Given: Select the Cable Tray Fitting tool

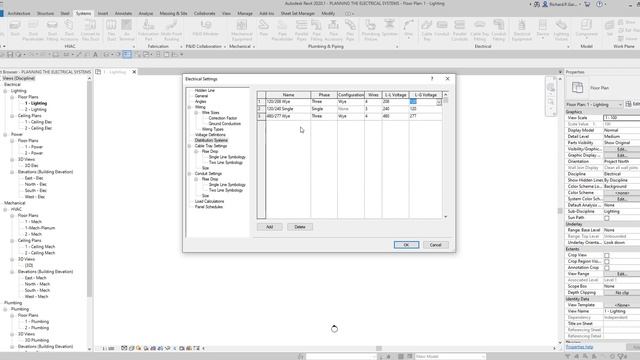Looking at the screenshot, I should click(480, 29).
